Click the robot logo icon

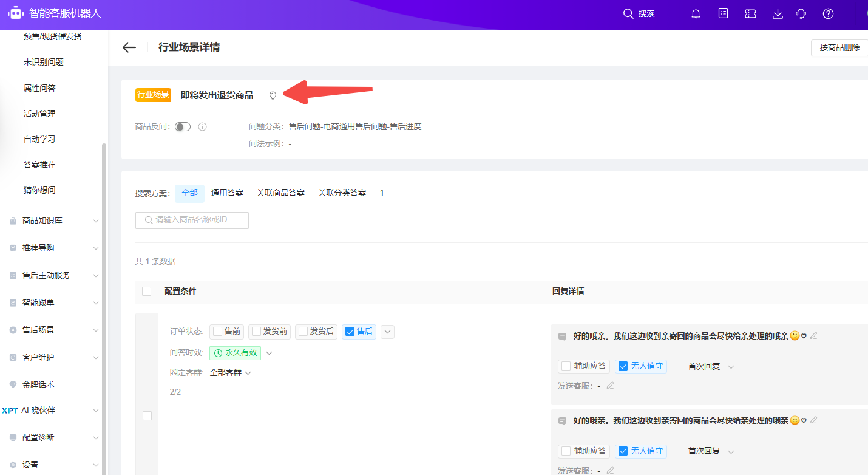(x=15, y=13)
